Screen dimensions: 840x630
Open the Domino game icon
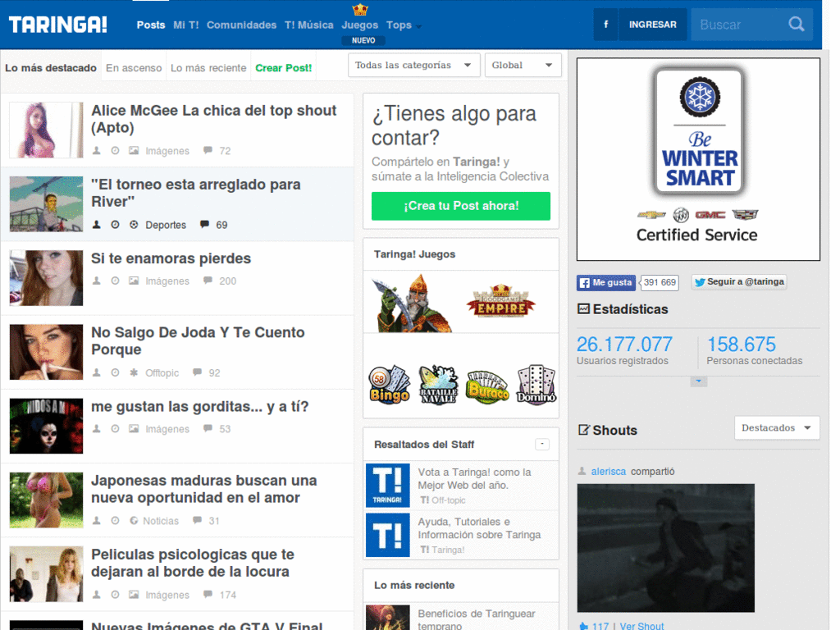coord(536,384)
